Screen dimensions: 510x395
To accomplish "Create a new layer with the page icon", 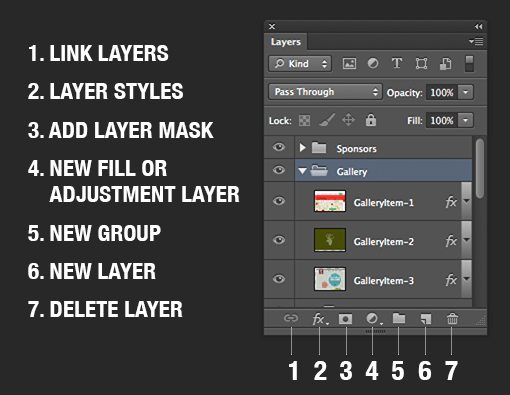I will click(x=425, y=319).
